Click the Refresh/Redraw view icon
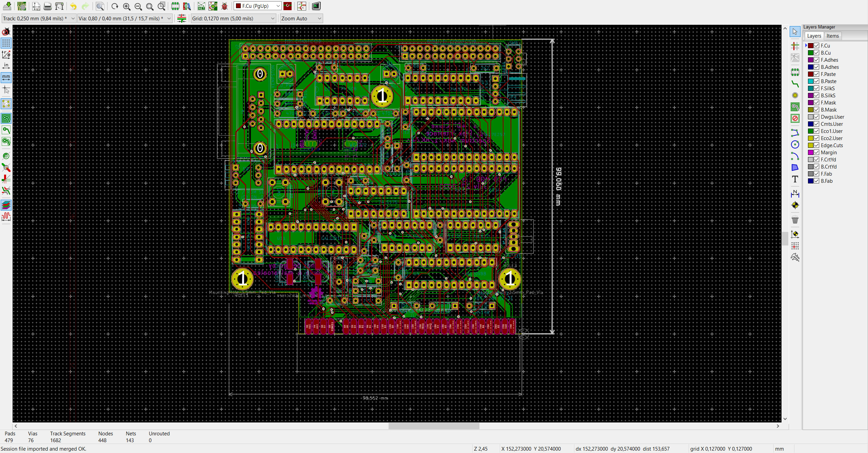Screen dimensions: 868x453 click(115, 6)
